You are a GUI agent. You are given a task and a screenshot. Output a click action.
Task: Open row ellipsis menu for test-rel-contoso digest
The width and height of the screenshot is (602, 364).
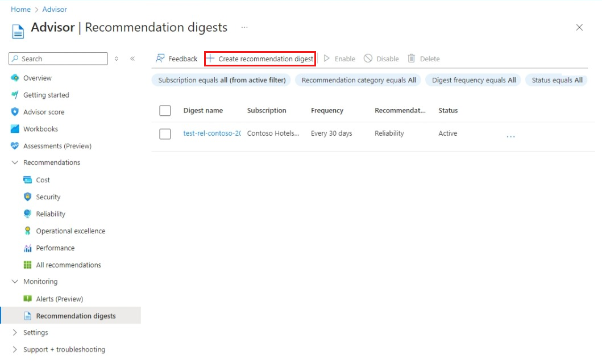[x=510, y=136]
